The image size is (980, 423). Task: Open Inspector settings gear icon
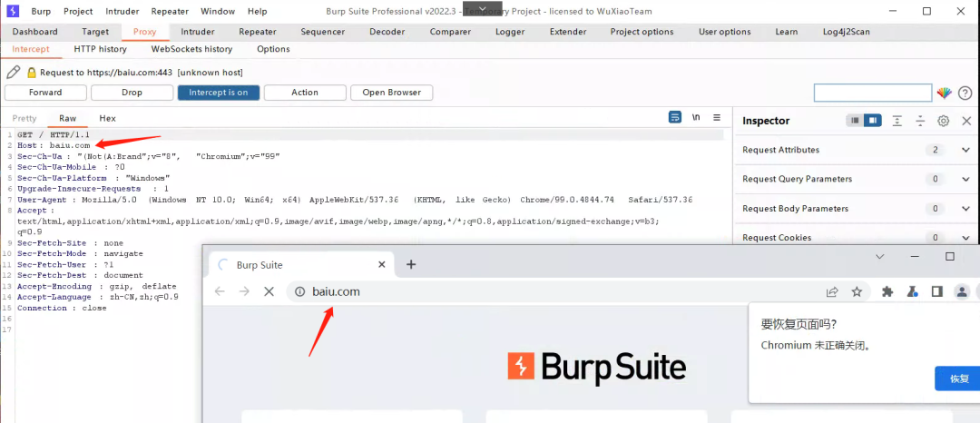coord(944,121)
